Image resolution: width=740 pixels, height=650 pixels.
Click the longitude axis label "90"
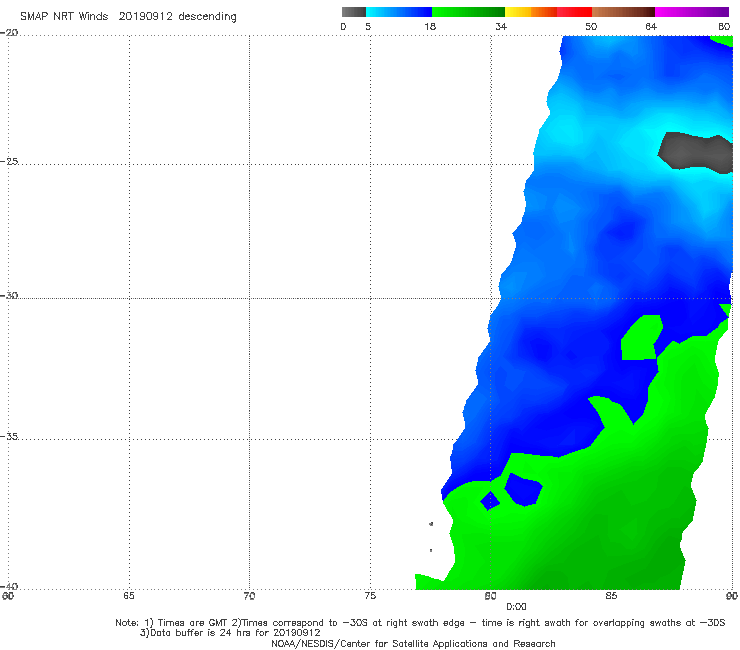732,596
